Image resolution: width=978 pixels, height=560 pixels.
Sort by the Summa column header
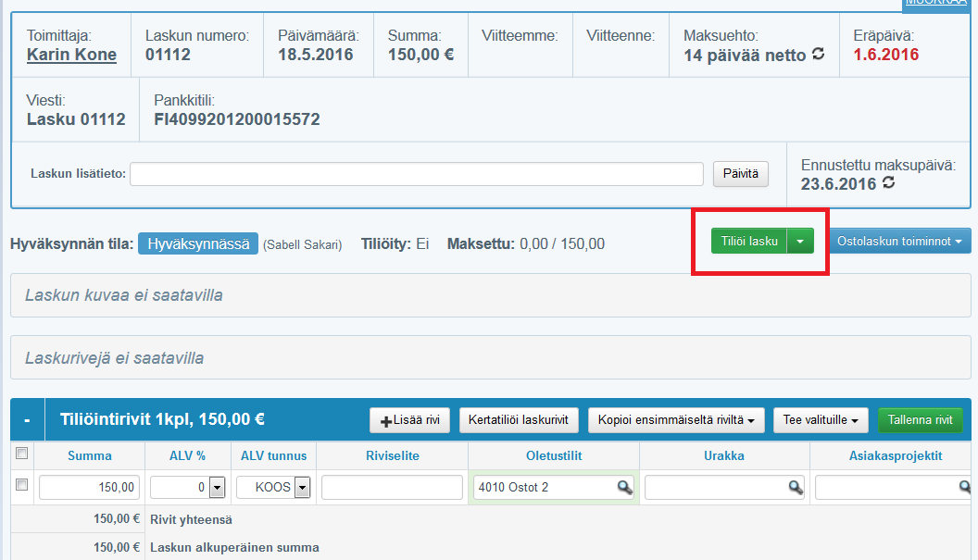click(90, 455)
